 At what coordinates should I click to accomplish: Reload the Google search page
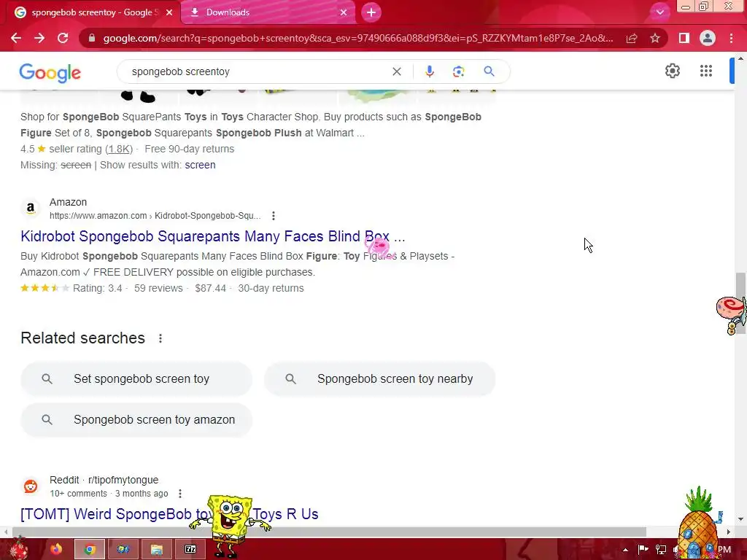coord(63,38)
